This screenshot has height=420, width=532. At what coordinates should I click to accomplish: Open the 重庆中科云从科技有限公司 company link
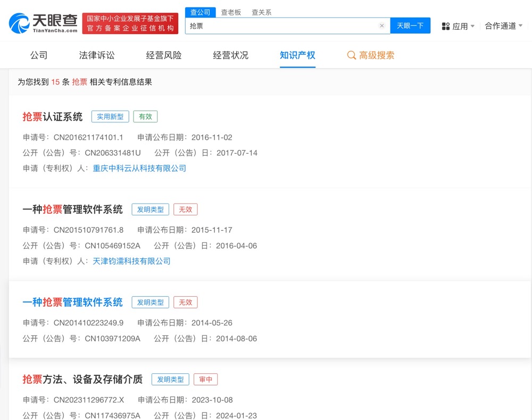click(139, 169)
